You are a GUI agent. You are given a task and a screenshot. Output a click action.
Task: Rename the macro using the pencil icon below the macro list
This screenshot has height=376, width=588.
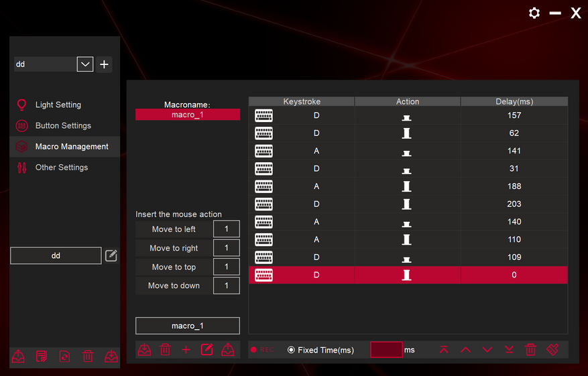click(x=207, y=350)
